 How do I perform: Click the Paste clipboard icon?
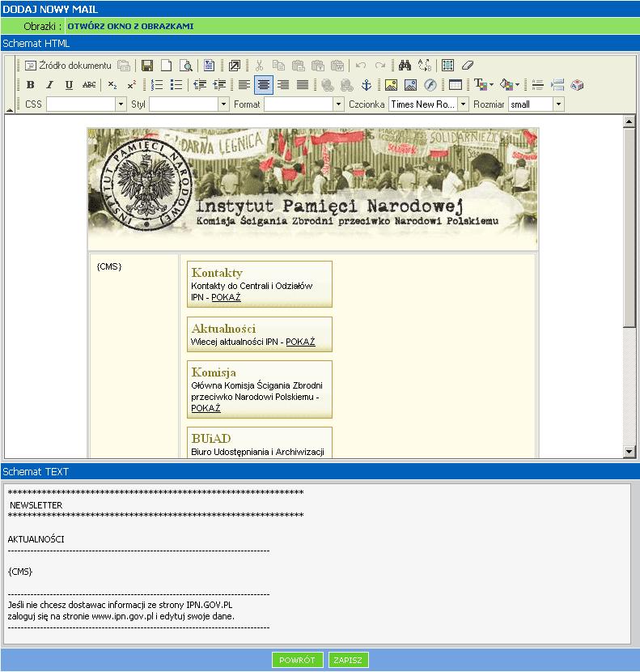point(298,66)
